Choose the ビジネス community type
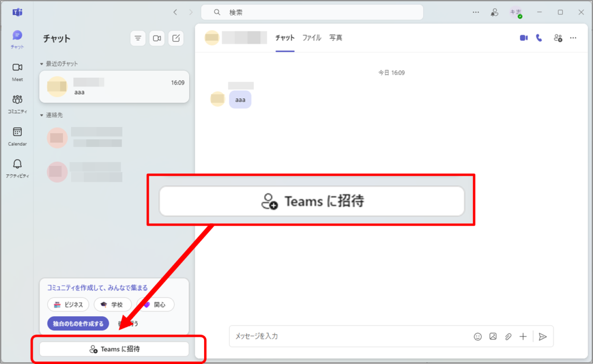 click(x=68, y=305)
